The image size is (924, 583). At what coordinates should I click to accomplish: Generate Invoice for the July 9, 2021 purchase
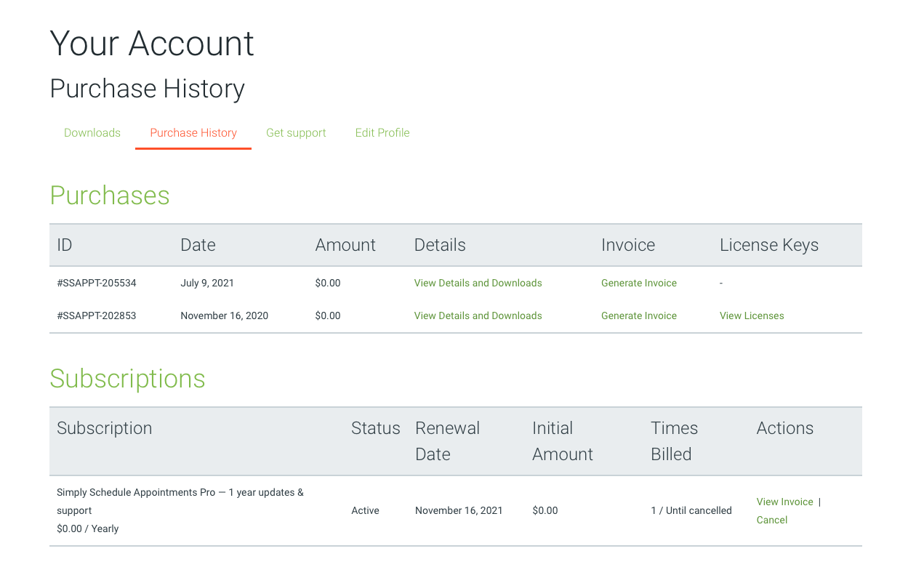tap(639, 283)
